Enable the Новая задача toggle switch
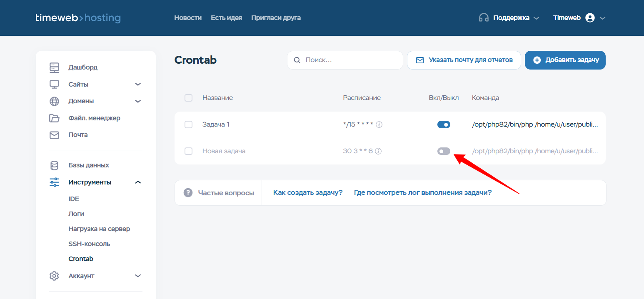This screenshot has height=299, width=644. tap(444, 151)
